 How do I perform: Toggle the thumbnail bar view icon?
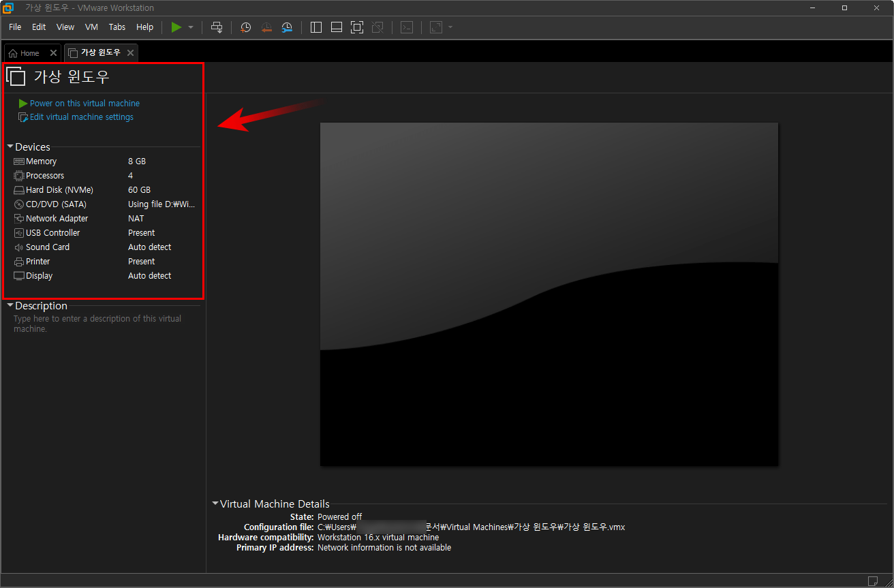pos(336,27)
